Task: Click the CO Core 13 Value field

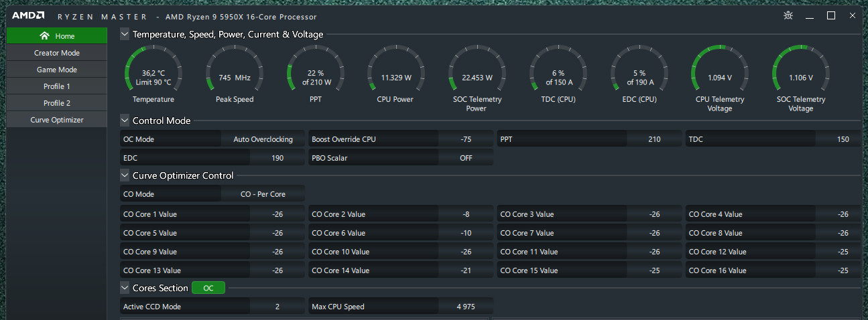Action: click(212, 270)
